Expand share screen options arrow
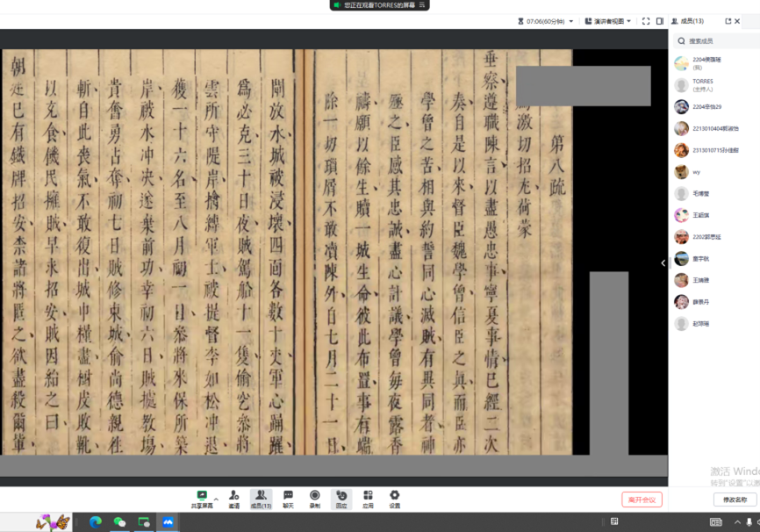760x532 pixels. point(217,499)
